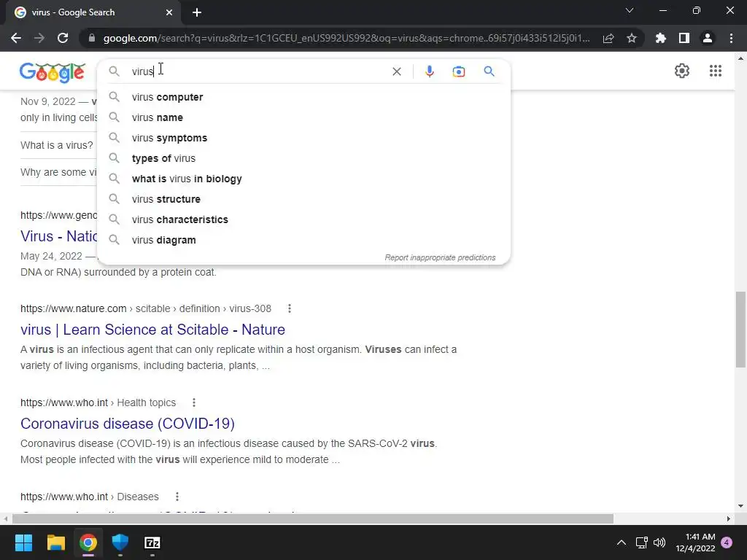Open options for WHO Diseases result
The image size is (747, 560).
pos(177,497)
